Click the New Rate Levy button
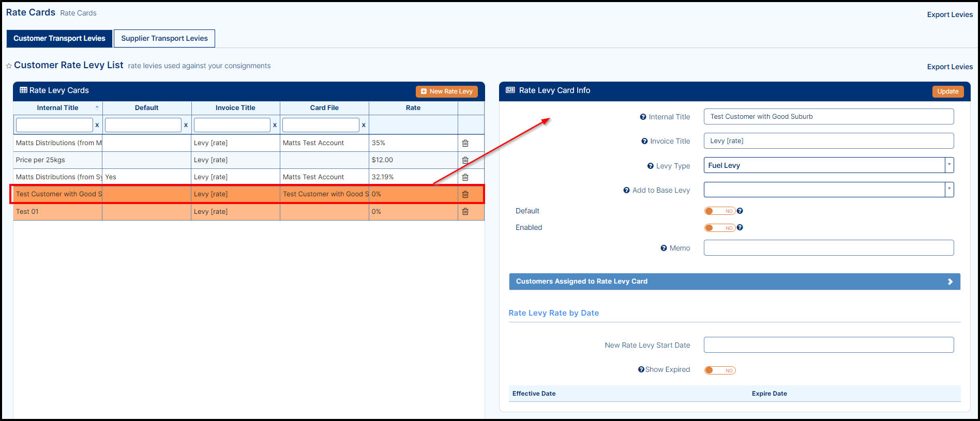Screen dimensions: 980x421 click(x=446, y=91)
